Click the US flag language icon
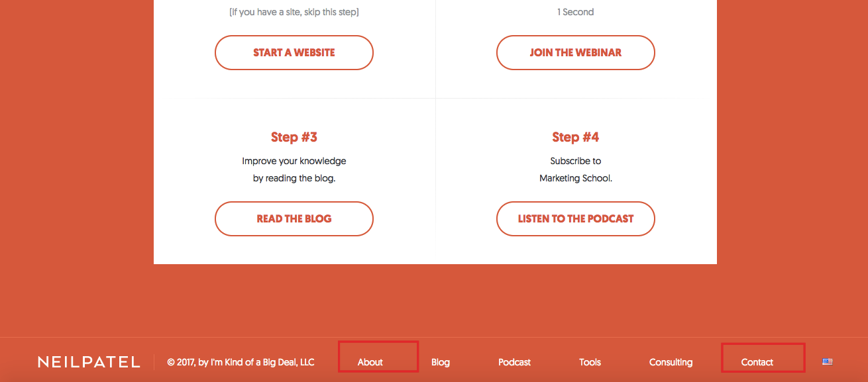Screen dimensions: 868x382 (x=827, y=362)
